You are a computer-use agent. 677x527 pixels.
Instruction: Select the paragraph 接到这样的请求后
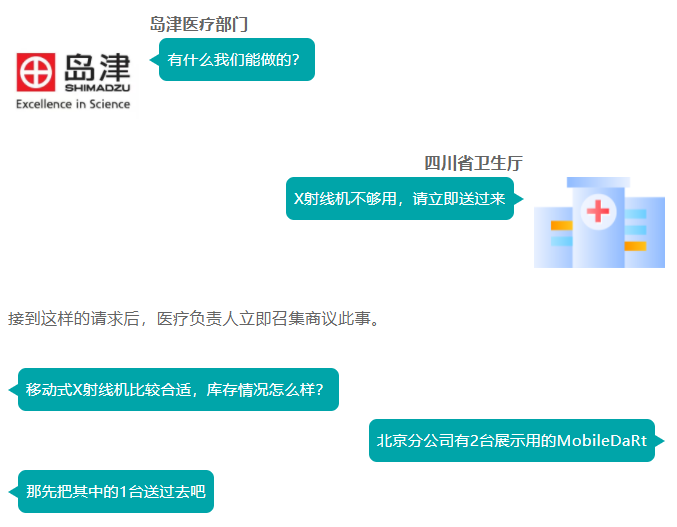tap(193, 319)
